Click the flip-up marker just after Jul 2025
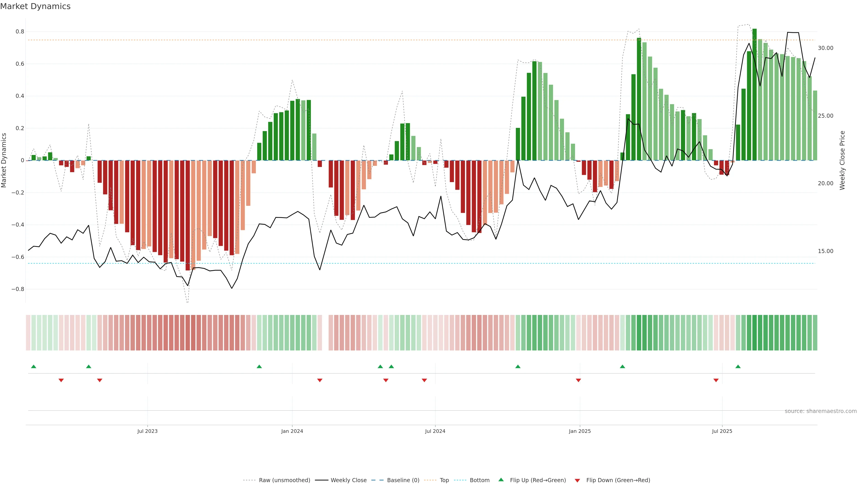868x488 pixels. 738,366
